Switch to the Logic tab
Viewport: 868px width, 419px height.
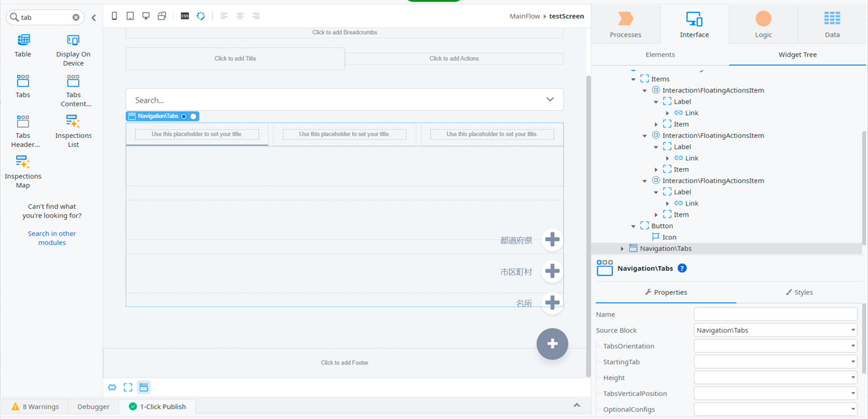[x=763, y=24]
